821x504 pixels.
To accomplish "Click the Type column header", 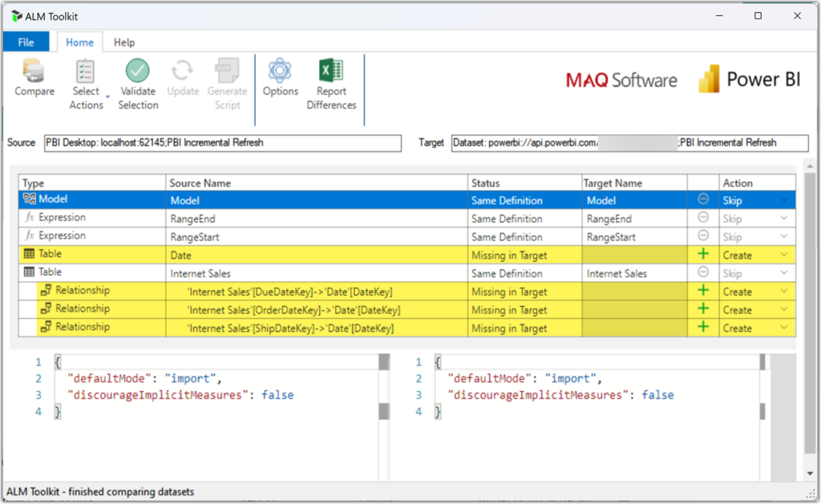I will tap(92, 183).
